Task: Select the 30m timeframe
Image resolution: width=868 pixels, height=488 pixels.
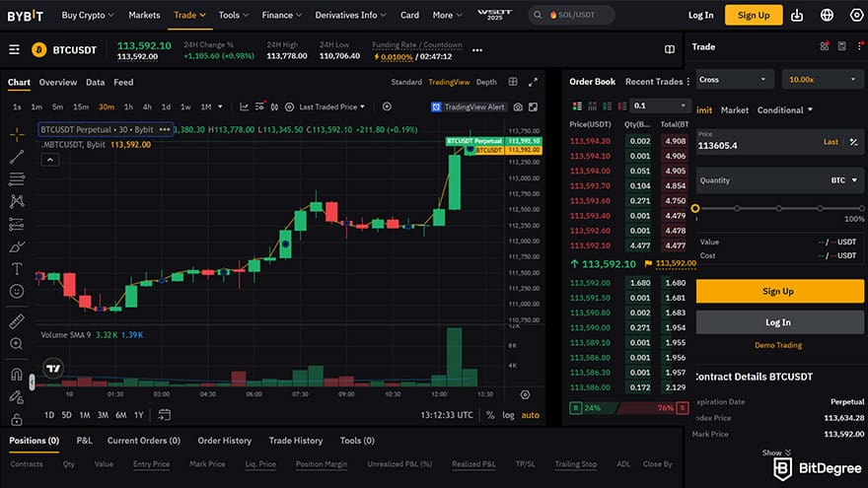Action: pos(107,106)
